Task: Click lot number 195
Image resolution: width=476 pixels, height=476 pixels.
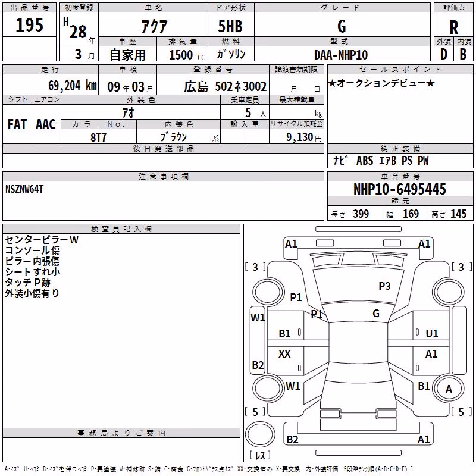Action: pyautogui.click(x=29, y=24)
